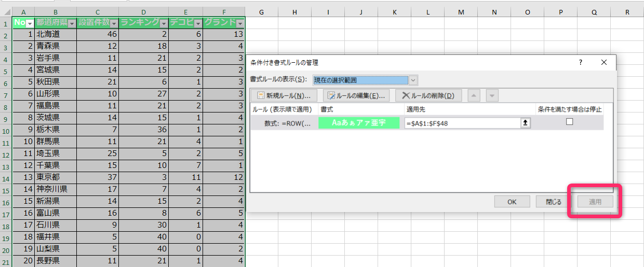Screen dimensions: 644x267
Task: Expand the 書式ルールの表示 dropdown
Action: [413, 80]
